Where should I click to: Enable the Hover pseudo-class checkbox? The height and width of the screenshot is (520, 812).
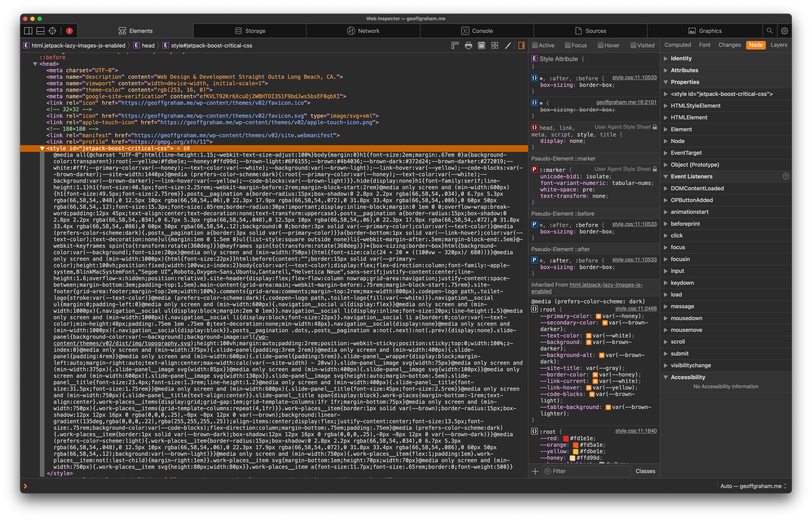click(x=601, y=45)
